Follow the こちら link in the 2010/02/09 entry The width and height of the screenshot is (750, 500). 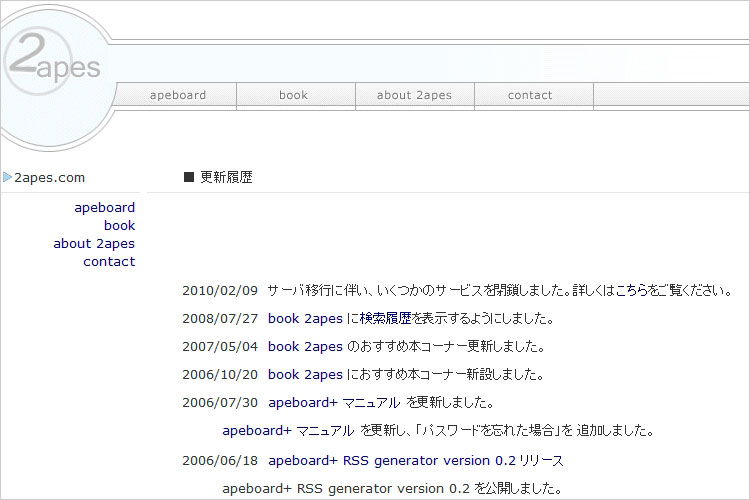point(630,291)
